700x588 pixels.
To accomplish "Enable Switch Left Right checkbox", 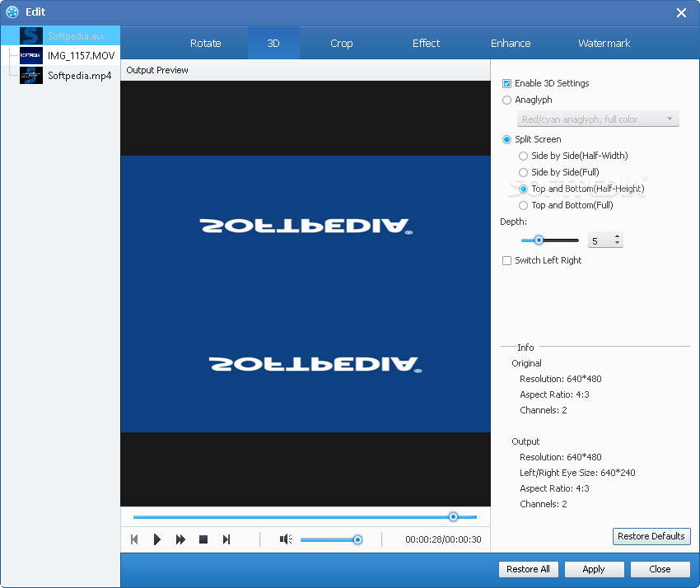I will click(x=506, y=260).
